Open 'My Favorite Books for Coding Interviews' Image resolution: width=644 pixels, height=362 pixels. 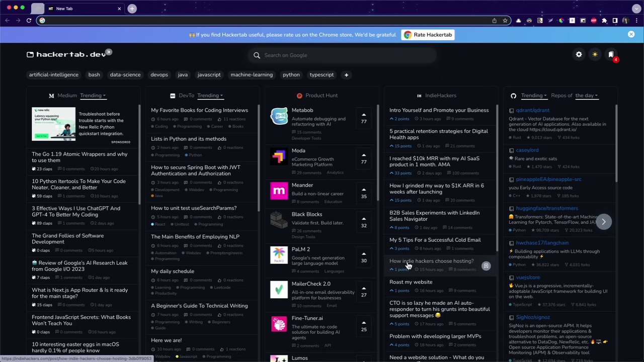coord(199,110)
